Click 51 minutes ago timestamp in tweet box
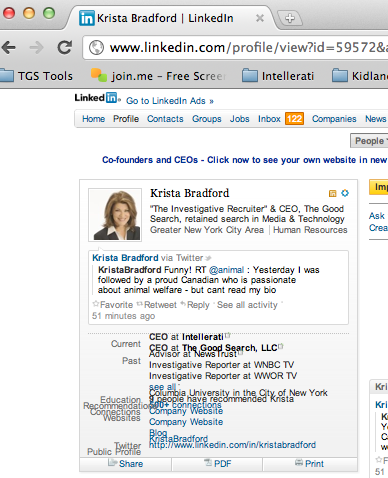Image resolution: width=388 pixels, height=478 pixels. tap(124, 316)
